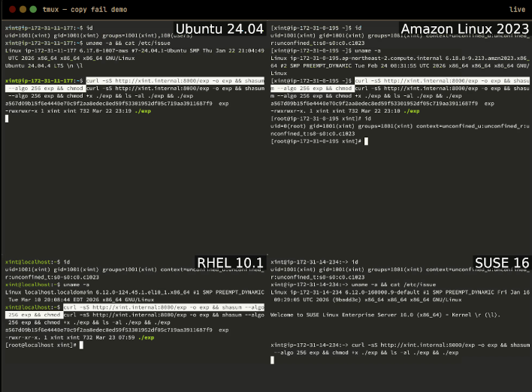Close the tmux window with the red button

coord(13,9)
